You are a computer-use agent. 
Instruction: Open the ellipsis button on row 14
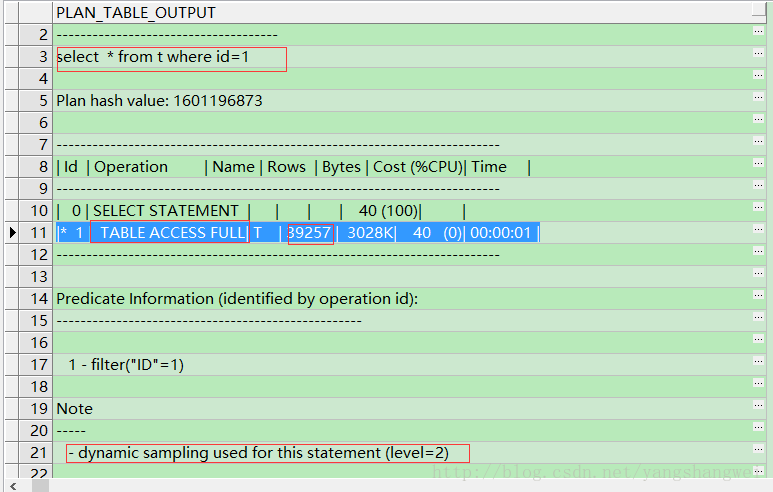(x=759, y=295)
